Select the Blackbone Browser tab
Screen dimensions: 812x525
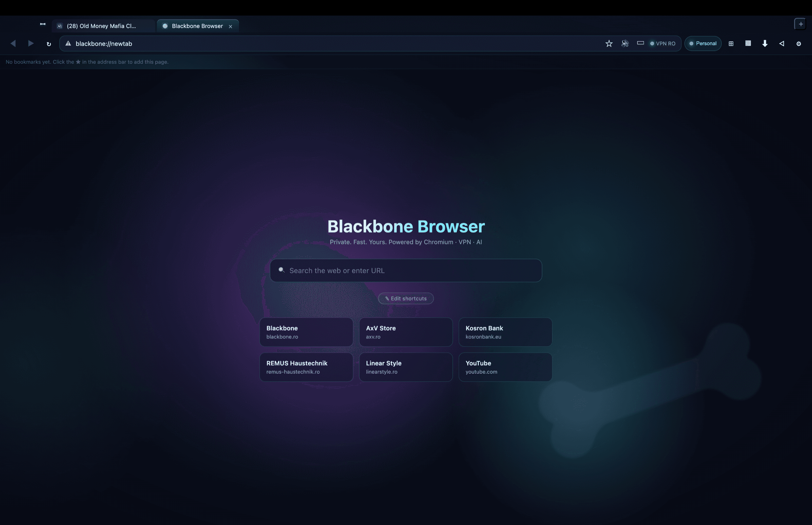(198, 26)
